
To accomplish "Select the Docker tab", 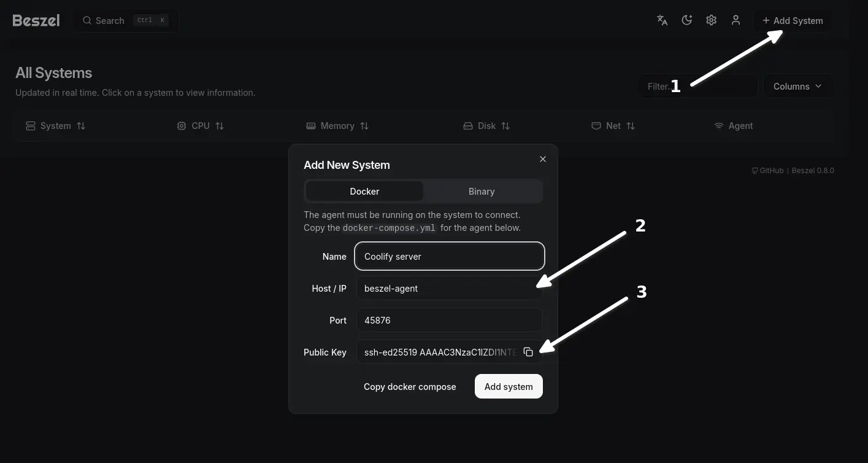I will [364, 192].
